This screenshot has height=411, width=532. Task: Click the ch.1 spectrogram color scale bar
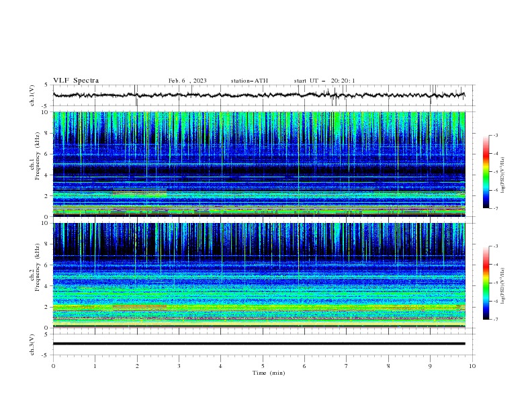pyautogui.click(x=486, y=172)
